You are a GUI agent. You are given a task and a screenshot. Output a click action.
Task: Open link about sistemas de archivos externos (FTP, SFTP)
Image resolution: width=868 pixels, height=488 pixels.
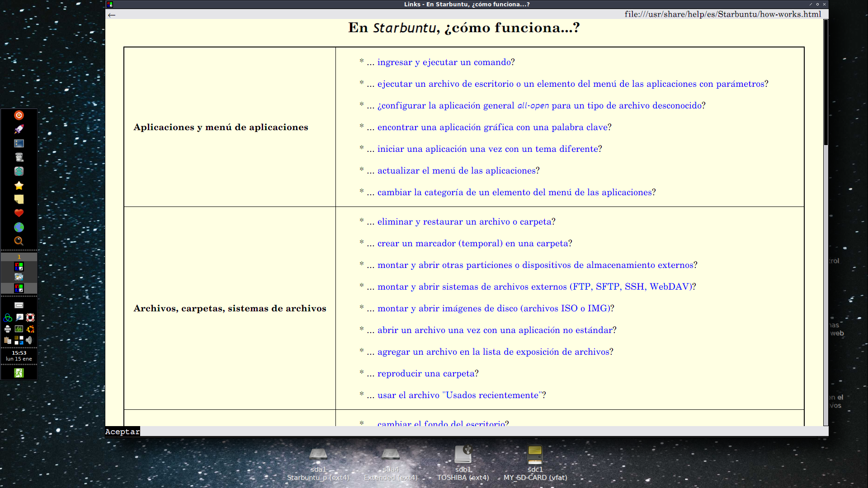coord(535,287)
